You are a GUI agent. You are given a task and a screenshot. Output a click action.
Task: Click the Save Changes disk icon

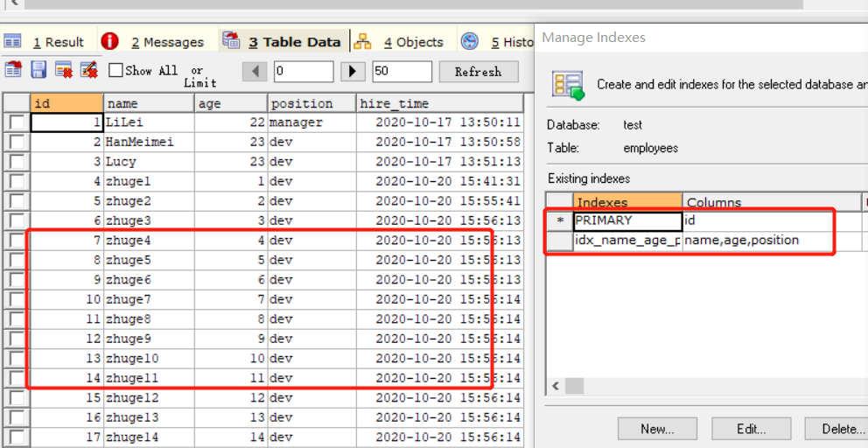[38, 70]
